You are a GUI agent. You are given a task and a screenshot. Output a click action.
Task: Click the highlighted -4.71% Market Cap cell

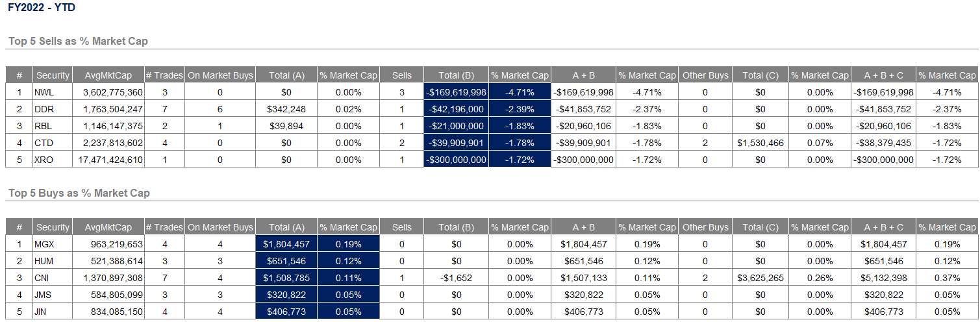[520, 92]
